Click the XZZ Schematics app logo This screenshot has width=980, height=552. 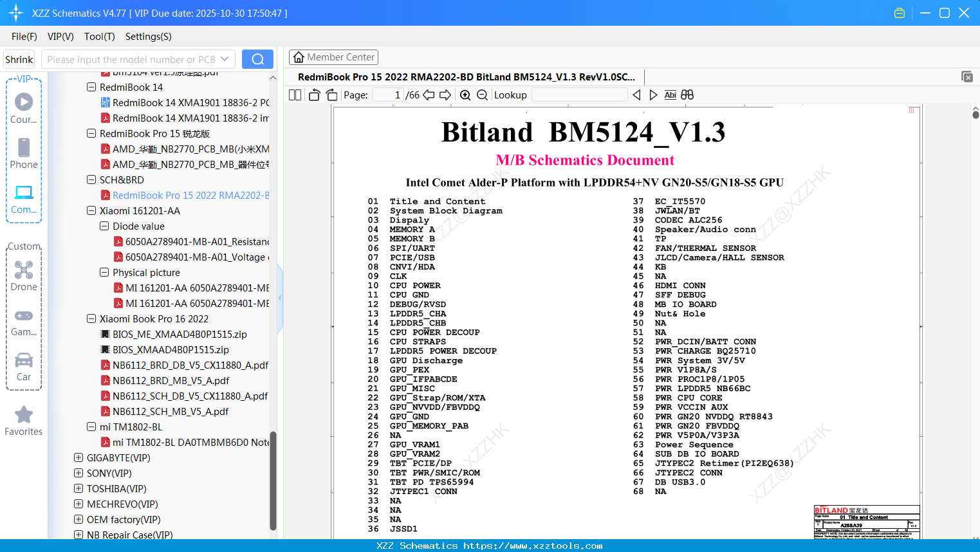15,13
